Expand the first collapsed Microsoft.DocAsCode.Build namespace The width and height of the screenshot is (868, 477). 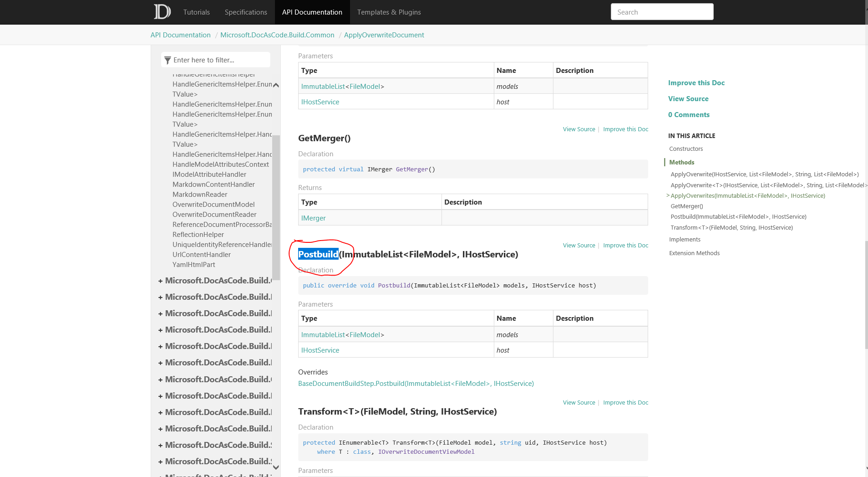click(x=161, y=280)
